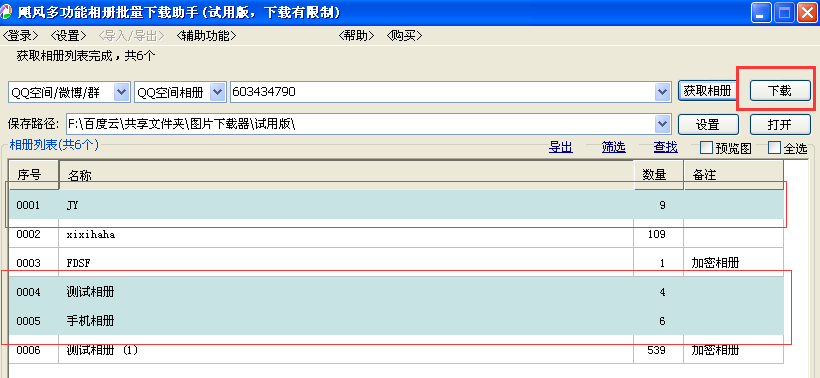Click the 设置 button beside save path
820x378 pixels.
(708, 124)
